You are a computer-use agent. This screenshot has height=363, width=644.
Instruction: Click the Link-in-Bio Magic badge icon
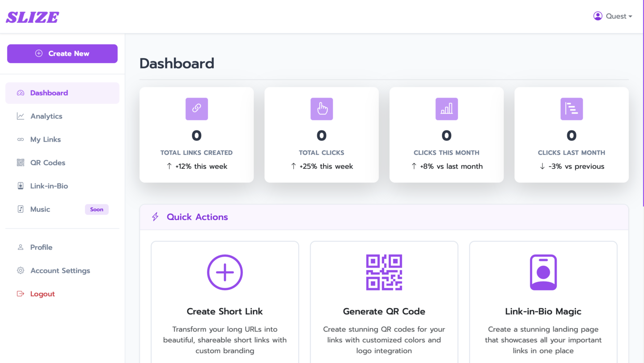[543, 272]
